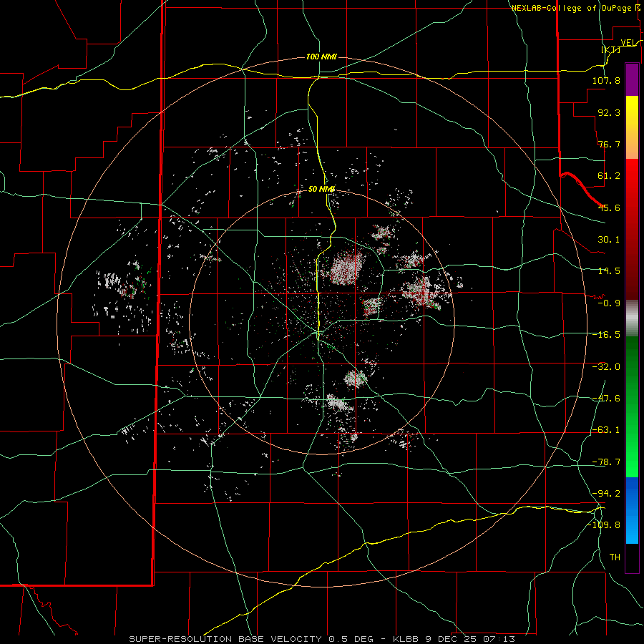Click the NEXLAB-College of DuPage credit text
644x644 pixels.
575,8
